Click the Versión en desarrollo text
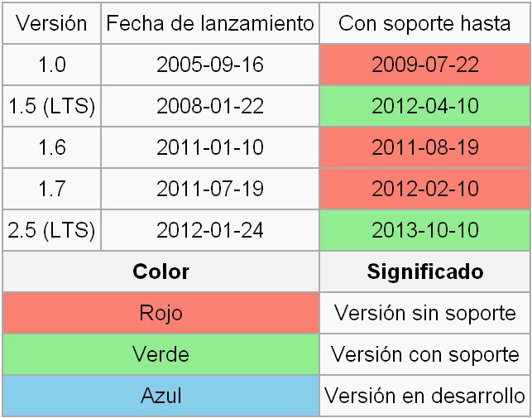532x418 pixels. coord(424,396)
